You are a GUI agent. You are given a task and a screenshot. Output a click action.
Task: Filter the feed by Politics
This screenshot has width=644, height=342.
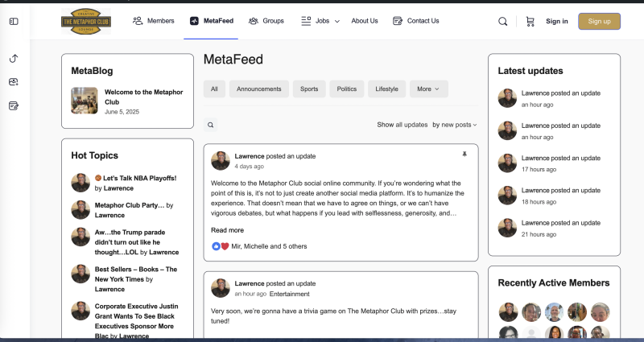pyautogui.click(x=346, y=89)
